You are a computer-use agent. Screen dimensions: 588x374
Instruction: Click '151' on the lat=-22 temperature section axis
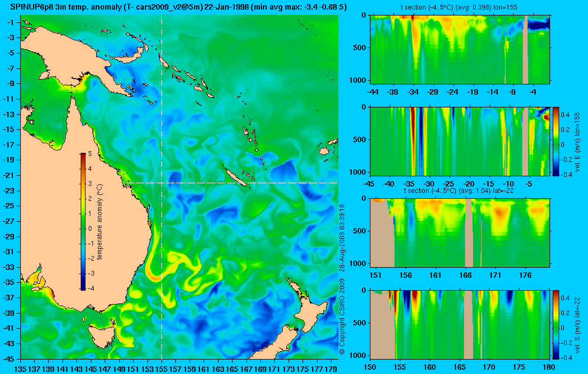click(x=375, y=275)
